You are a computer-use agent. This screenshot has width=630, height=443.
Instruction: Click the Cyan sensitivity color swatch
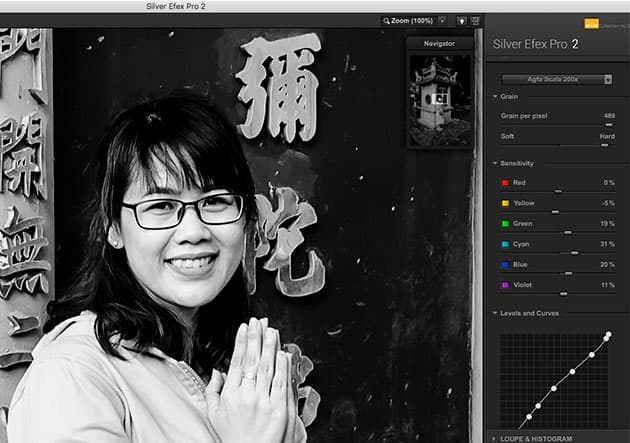click(505, 244)
